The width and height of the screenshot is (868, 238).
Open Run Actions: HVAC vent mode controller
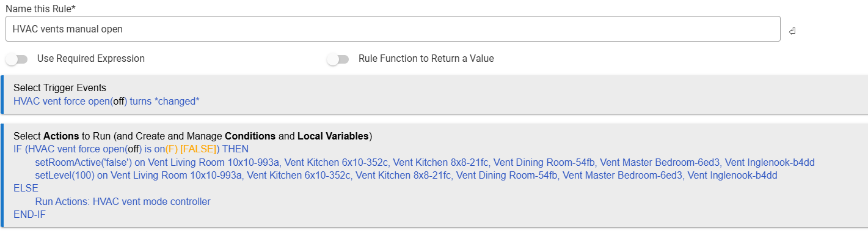click(123, 201)
